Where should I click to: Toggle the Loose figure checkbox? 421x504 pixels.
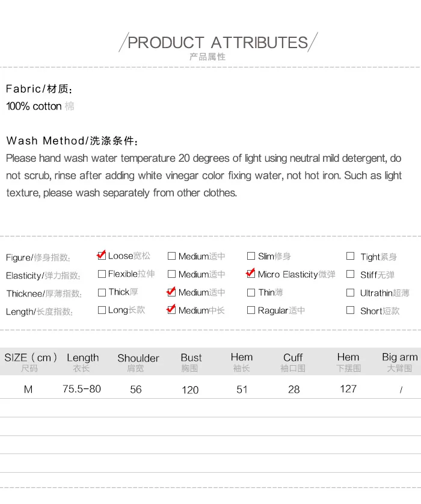click(x=102, y=256)
